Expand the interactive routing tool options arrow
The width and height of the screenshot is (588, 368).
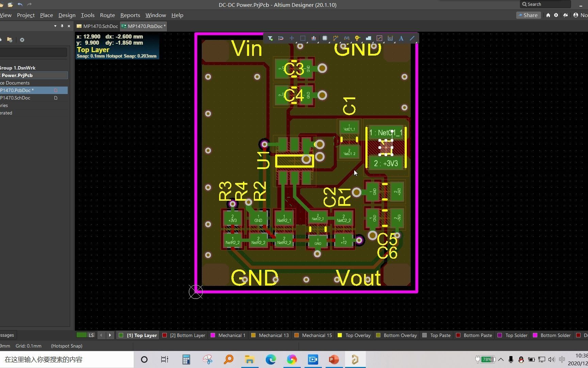click(340, 42)
